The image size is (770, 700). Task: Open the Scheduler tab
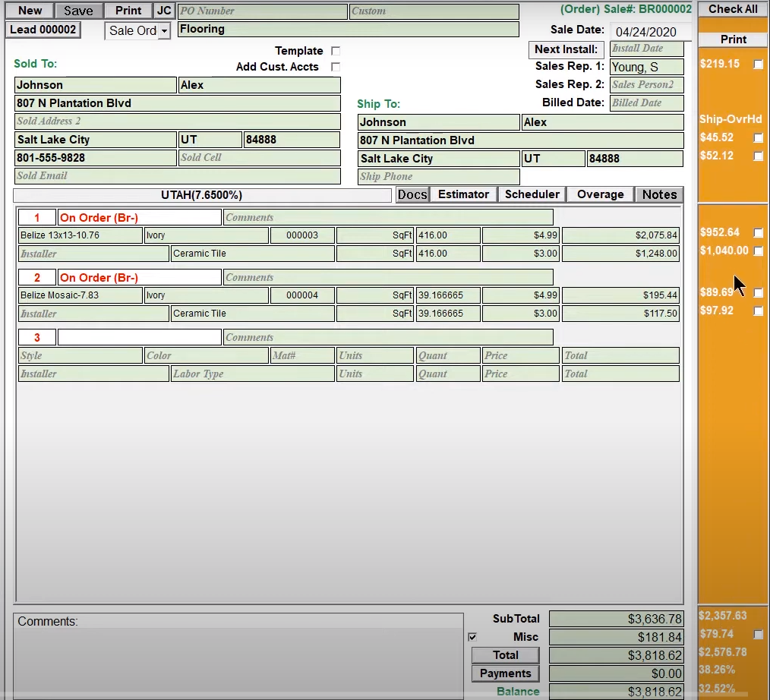pos(532,194)
